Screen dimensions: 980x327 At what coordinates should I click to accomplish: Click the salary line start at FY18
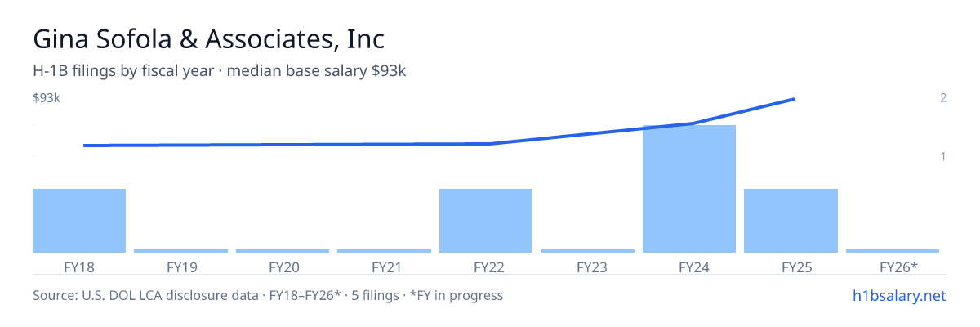click(84, 146)
